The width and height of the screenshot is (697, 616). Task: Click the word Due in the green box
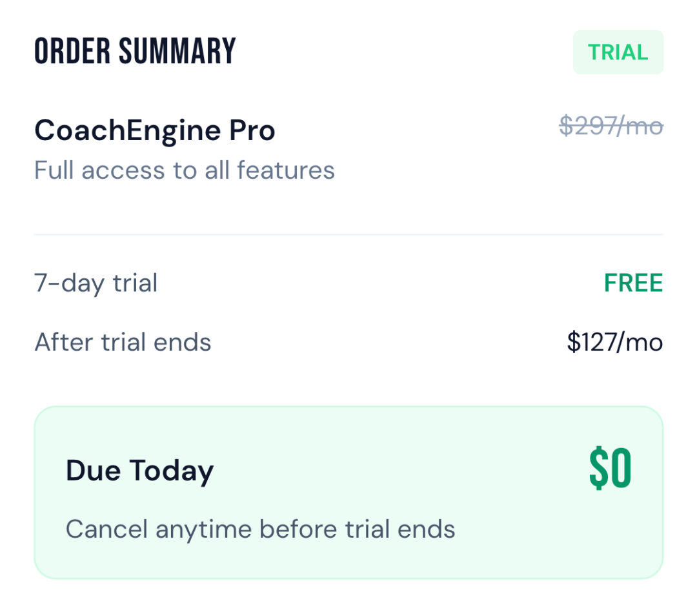coord(92,471)
